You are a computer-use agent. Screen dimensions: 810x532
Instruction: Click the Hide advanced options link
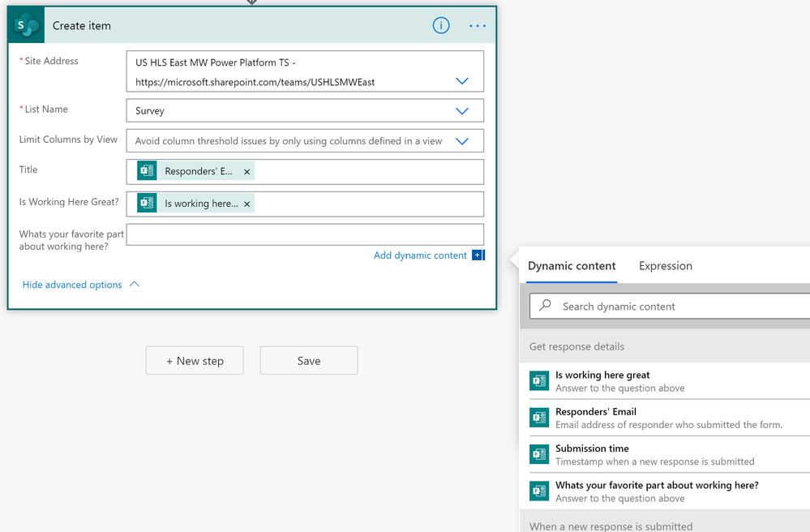click(x=72, y=285)
